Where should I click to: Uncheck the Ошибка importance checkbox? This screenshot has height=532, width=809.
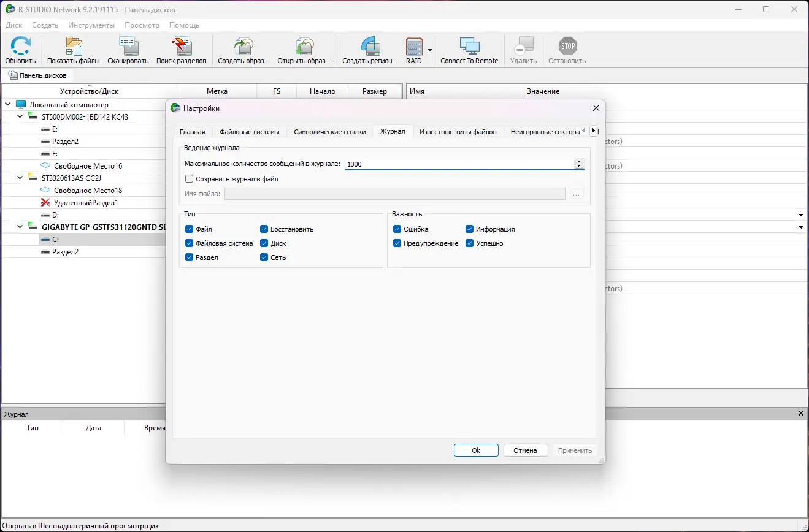(x=397, y=229)
